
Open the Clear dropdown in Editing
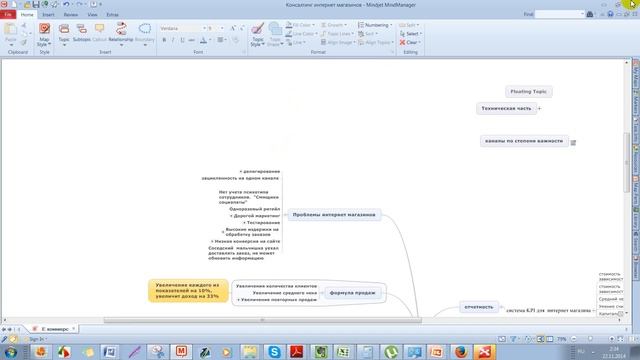(410, 42)
